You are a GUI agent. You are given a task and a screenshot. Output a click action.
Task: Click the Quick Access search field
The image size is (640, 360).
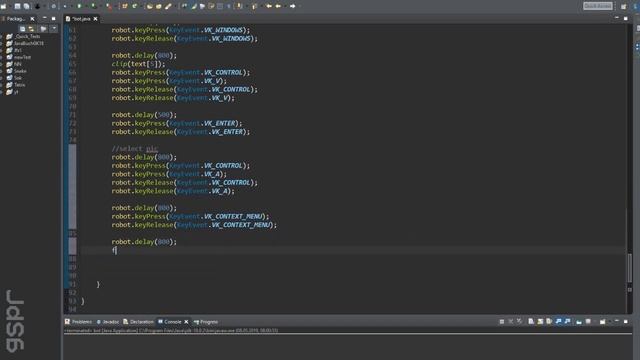[x=598, y=6]
